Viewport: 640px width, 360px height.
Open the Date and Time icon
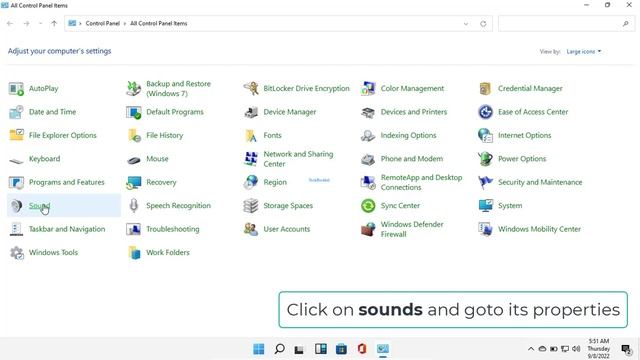[x=16, y=112]
